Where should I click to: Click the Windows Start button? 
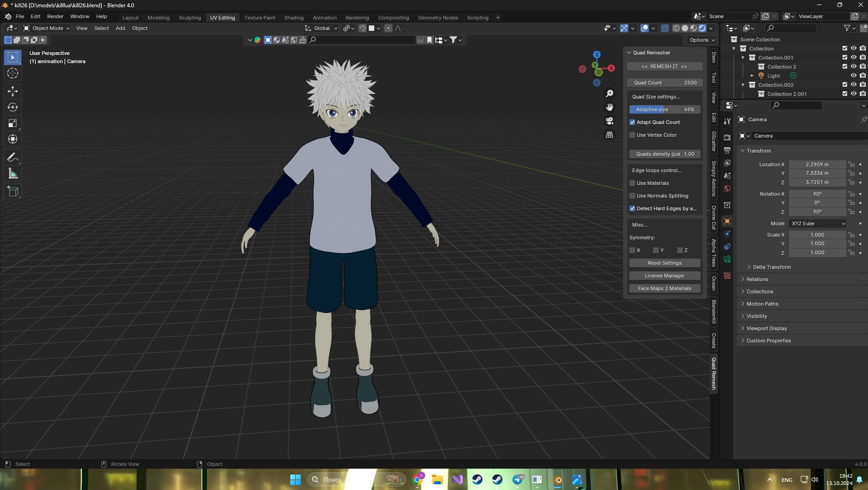295,480
